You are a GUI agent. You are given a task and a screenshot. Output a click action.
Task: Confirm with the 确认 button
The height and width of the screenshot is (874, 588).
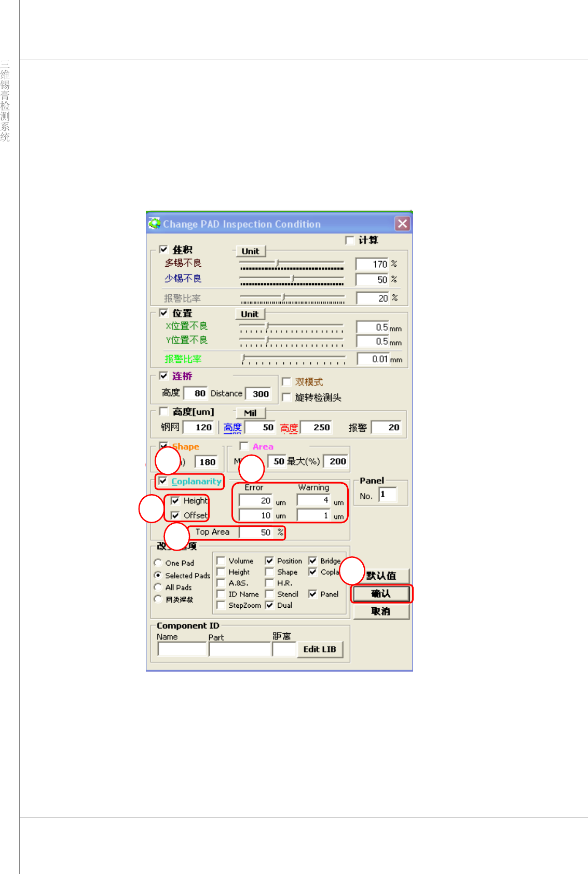[381, 594]
